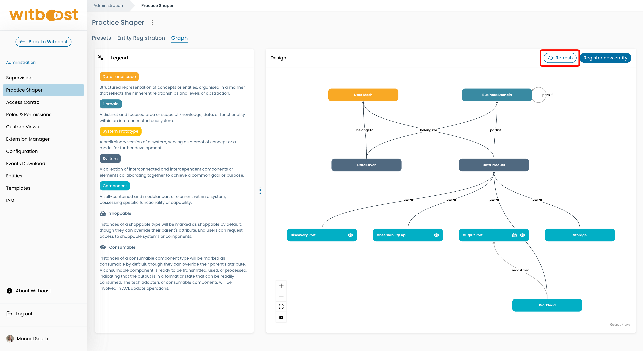Image resolution: width=644 pixels, height=351 pixels.
Task: Click the panel resize drag handle
Action: click(x=260, y=191)
